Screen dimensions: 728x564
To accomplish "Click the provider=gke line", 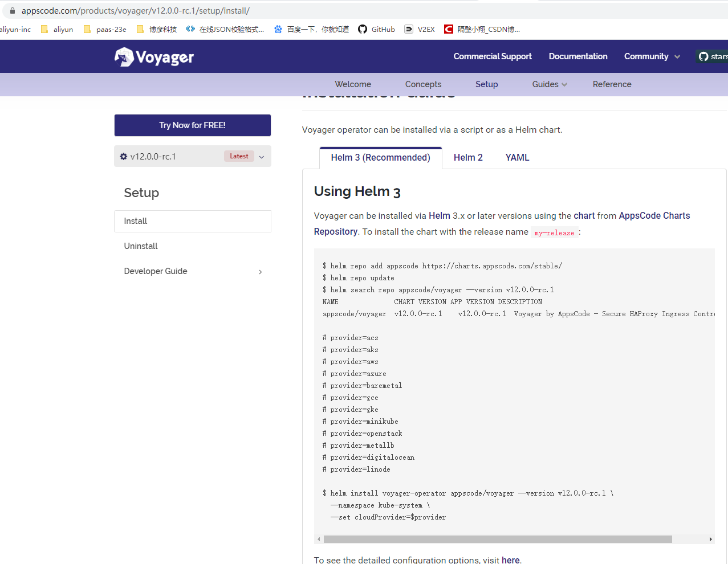I will [x=351, y=410].
